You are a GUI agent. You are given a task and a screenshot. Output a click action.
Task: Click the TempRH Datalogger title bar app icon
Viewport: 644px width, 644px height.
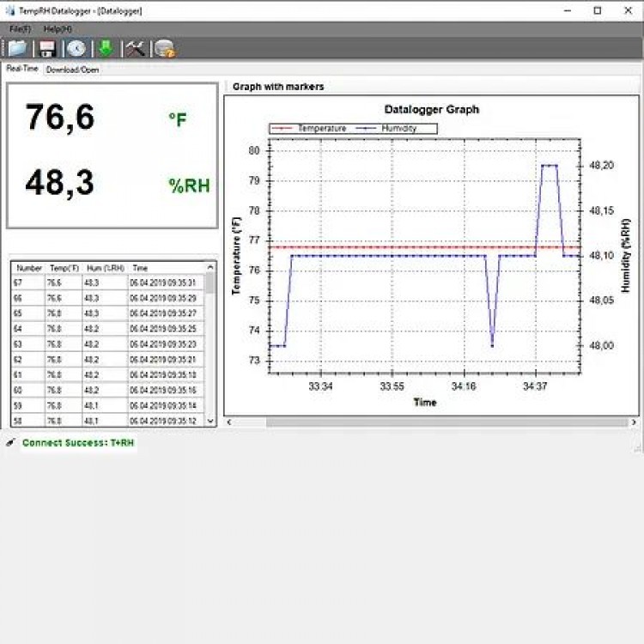9,10
